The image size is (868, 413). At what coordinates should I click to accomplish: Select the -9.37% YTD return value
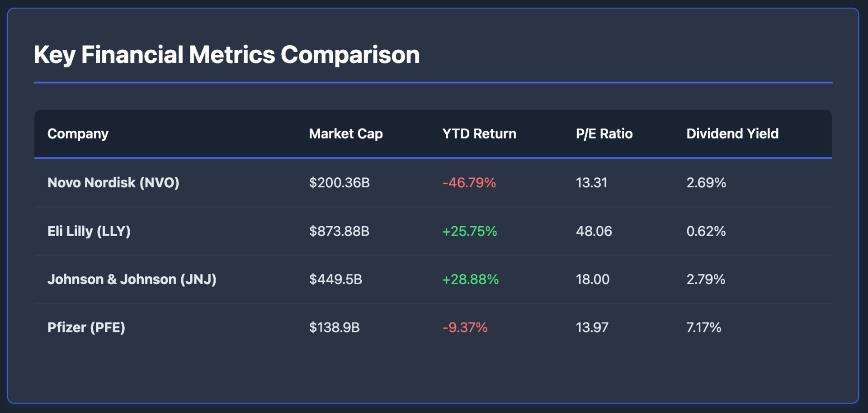[x=465, y=328]
